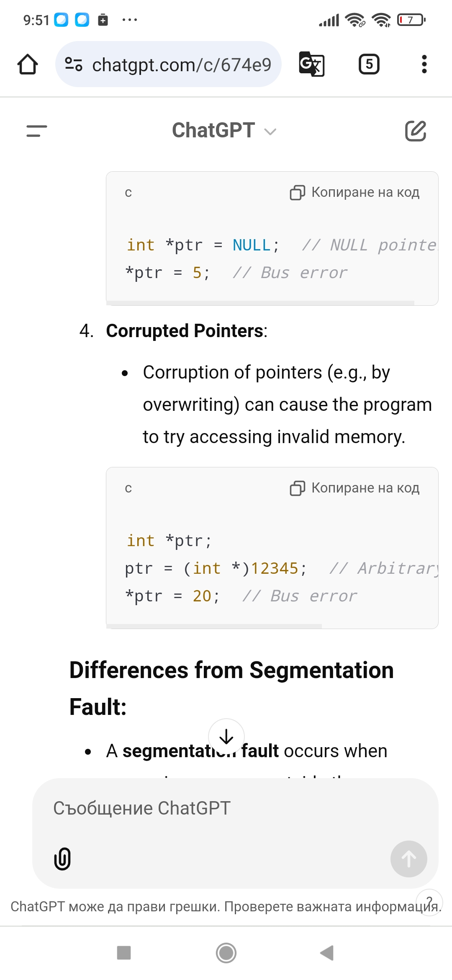Tap the site info icon in the address bar
The height and width of the screenshot is (980, 452).
(74, 64)
